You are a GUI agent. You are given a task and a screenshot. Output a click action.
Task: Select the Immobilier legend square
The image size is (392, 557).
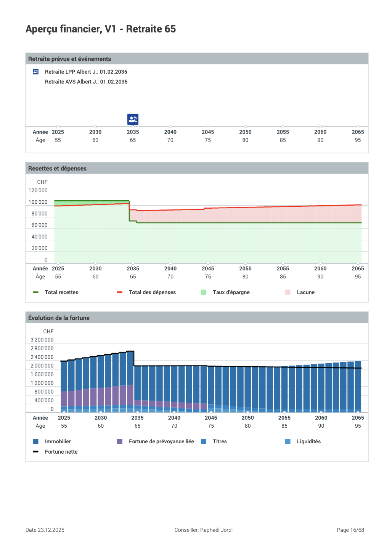[x=36, y=441]
